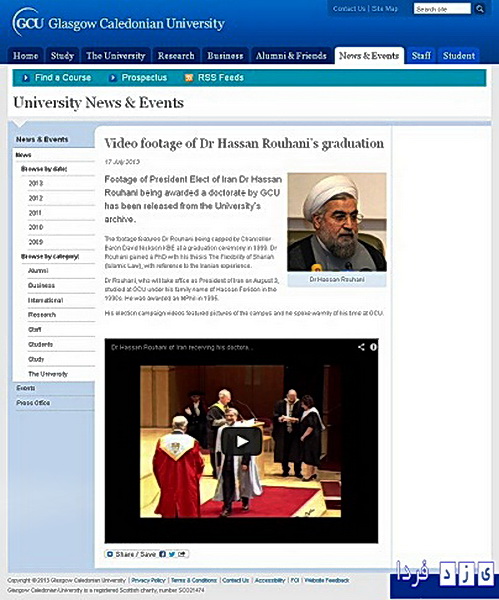Browse news from 2010

[36, 227]
